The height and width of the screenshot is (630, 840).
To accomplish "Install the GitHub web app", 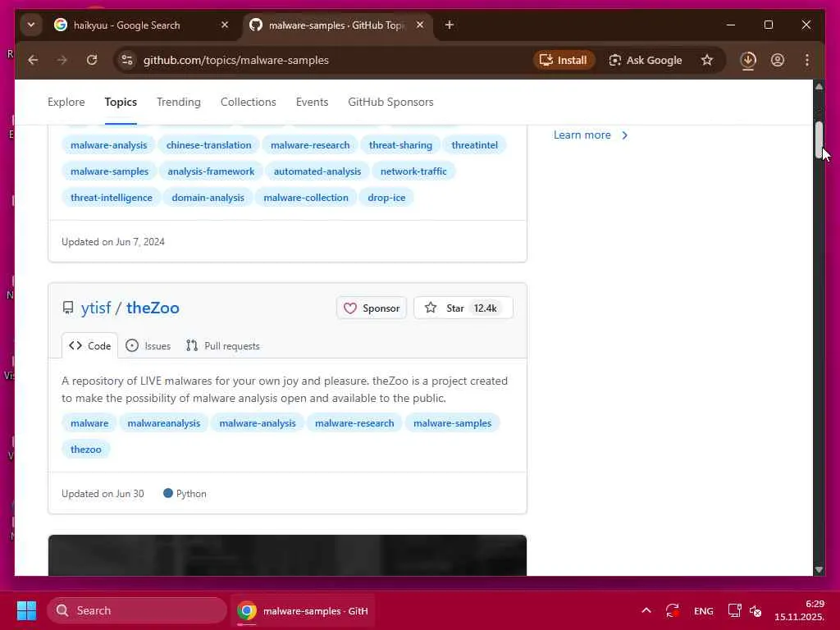I will (x=564, y=60).
